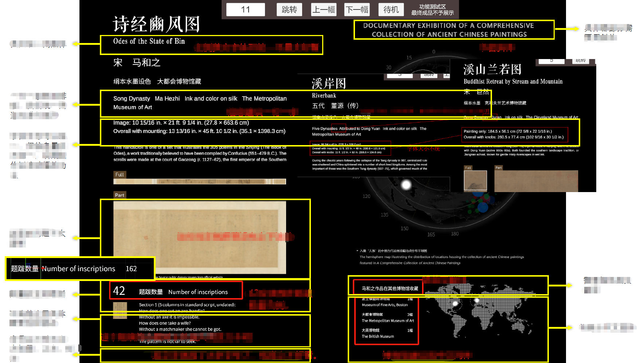Click the Full label above the handscroll strip

coord(120,175)
